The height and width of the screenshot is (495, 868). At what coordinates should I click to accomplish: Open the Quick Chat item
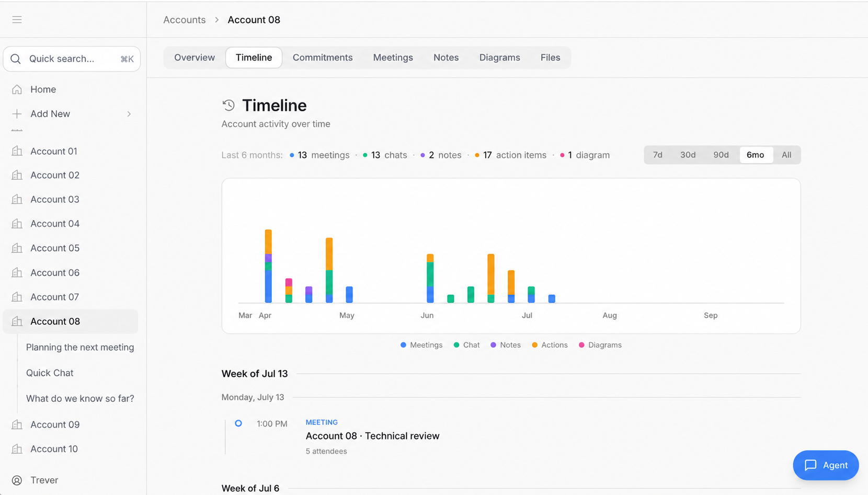[x=50, y=373]
